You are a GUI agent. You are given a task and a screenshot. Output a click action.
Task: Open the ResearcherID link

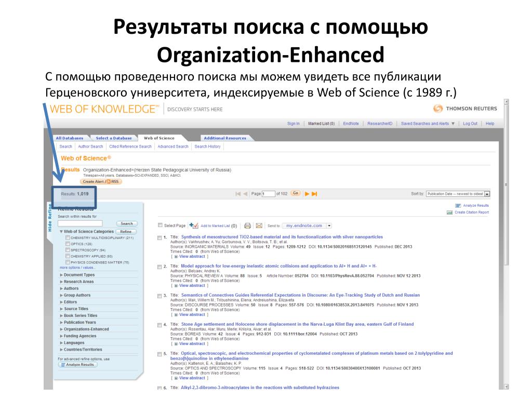click(380, 124)
